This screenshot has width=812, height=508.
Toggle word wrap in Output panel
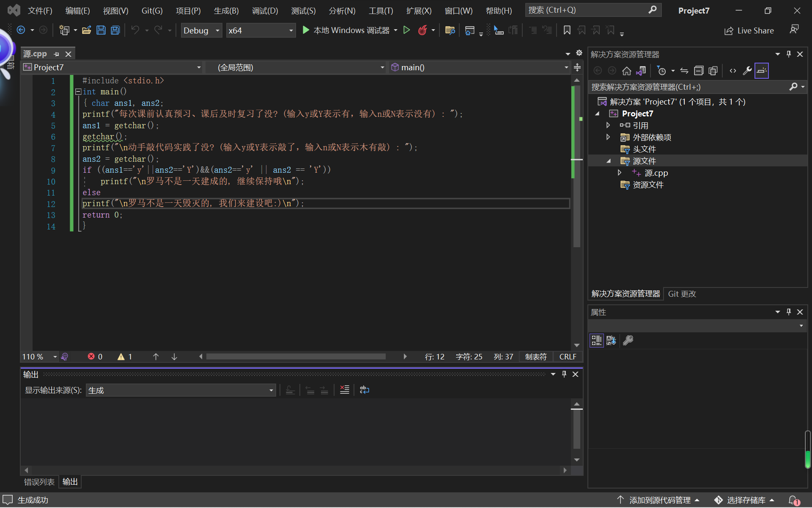[364, 390]
